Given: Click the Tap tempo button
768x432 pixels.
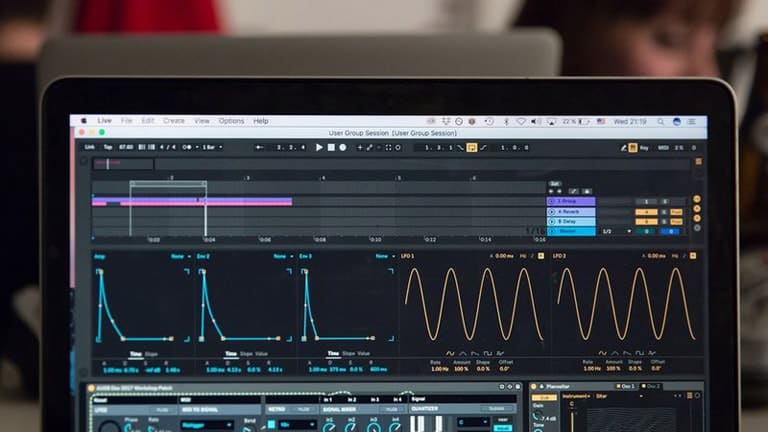Looking at the screenshot, I should click(x=108, y=147).
